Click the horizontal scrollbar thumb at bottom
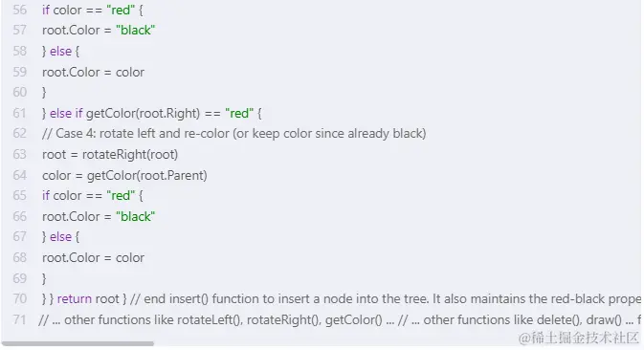644x350 pixels. [x=78, y=343]
